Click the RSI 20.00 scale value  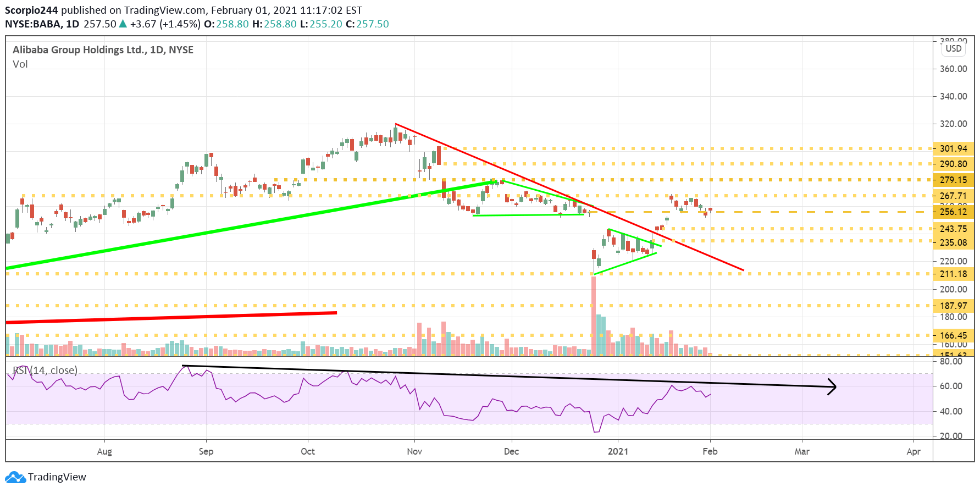click(951, 436)
